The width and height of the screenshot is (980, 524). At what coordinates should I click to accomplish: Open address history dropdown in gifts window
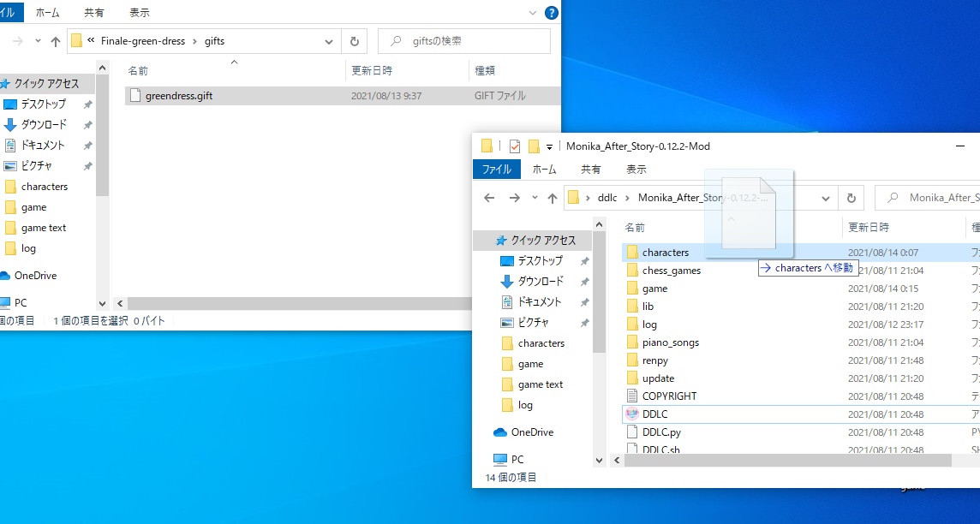pos(330,41)
